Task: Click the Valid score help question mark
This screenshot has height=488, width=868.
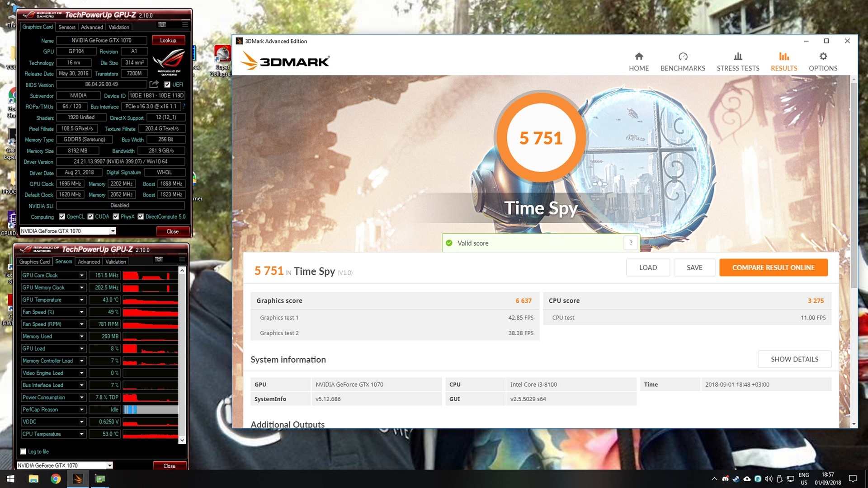Action: point(631,243)
